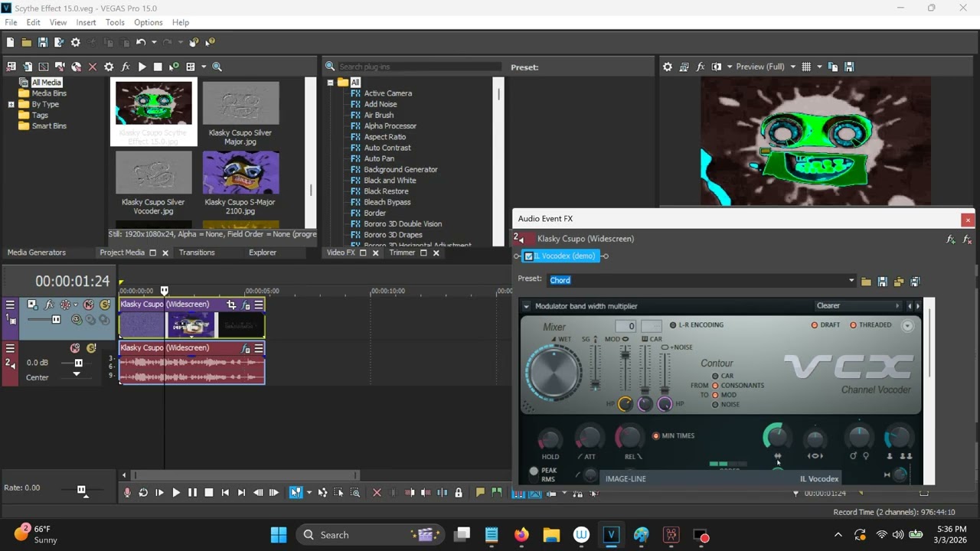Image resolution: width=980 pixels, height=551 pixels.
Task: Save the project with the floppy icon
Action: coord(42,42)
